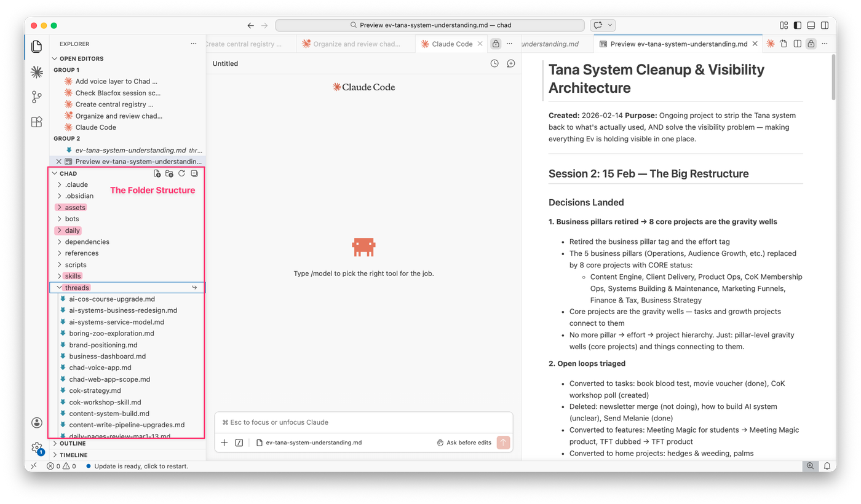Start a new Claude Code conversation
Screen dimensions: 861x504
(510, 63)
